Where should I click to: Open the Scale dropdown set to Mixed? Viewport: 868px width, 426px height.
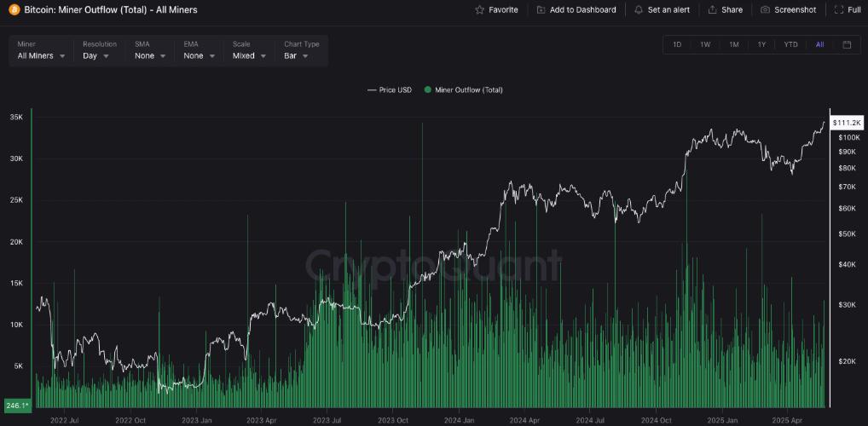pyautogui.click(x=250, y=55)
